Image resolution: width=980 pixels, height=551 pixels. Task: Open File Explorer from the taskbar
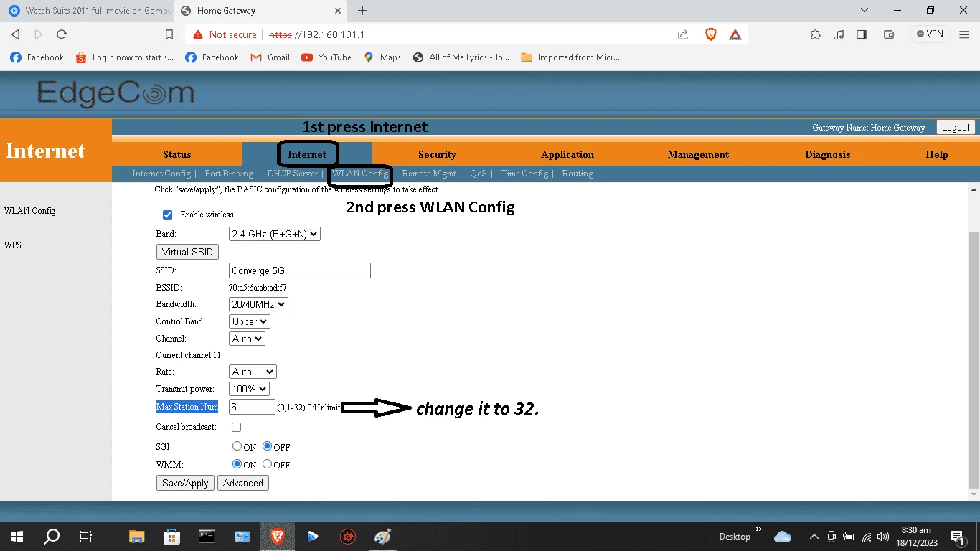(136, 536)
